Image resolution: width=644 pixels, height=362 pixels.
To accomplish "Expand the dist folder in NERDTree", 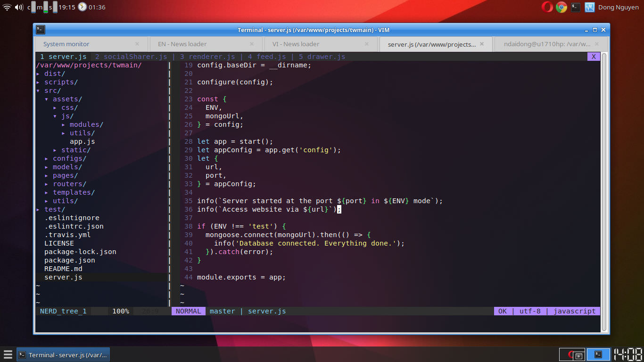I will [x=54, y=74].
